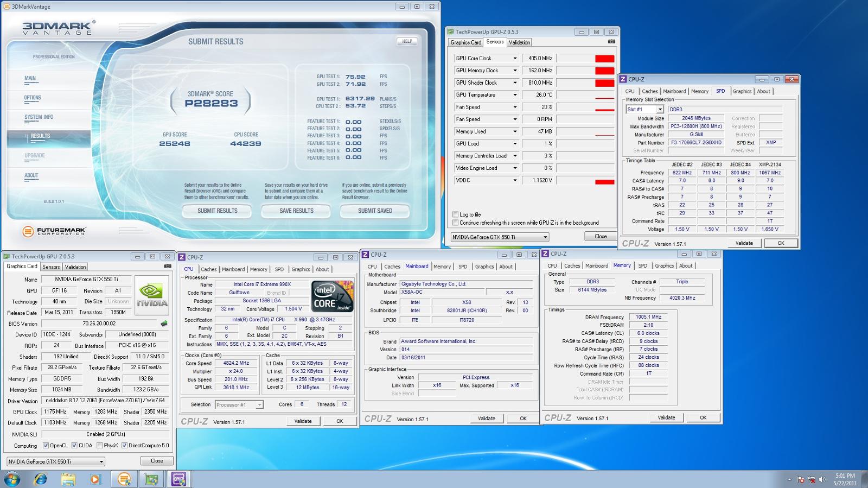The width and height of the screenshot is (868, 488).
Task: Enable continue refreshing in background checkbox
Action: 456,223
